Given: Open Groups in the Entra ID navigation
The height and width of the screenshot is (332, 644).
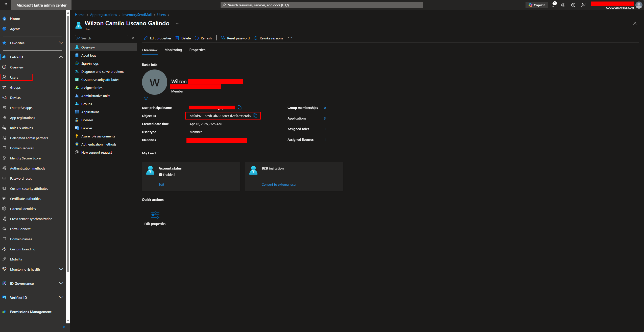Looking at the screenshot, I should tap(15, 87).
